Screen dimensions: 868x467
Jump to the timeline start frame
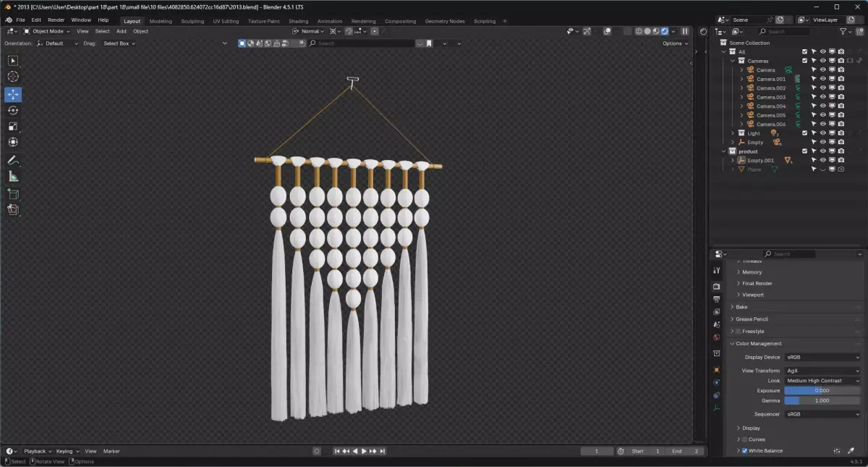tap(337, 451)
